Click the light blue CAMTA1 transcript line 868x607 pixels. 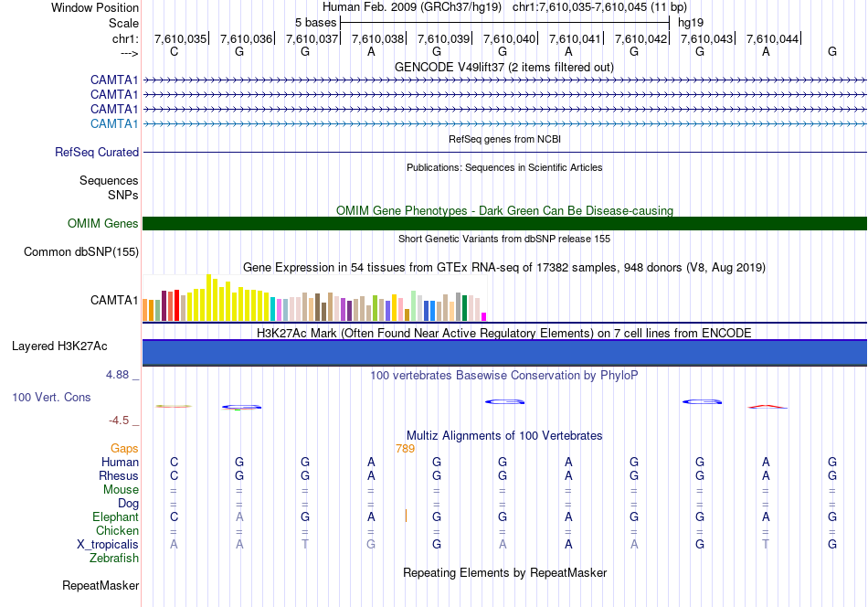(x=504, y=124)
